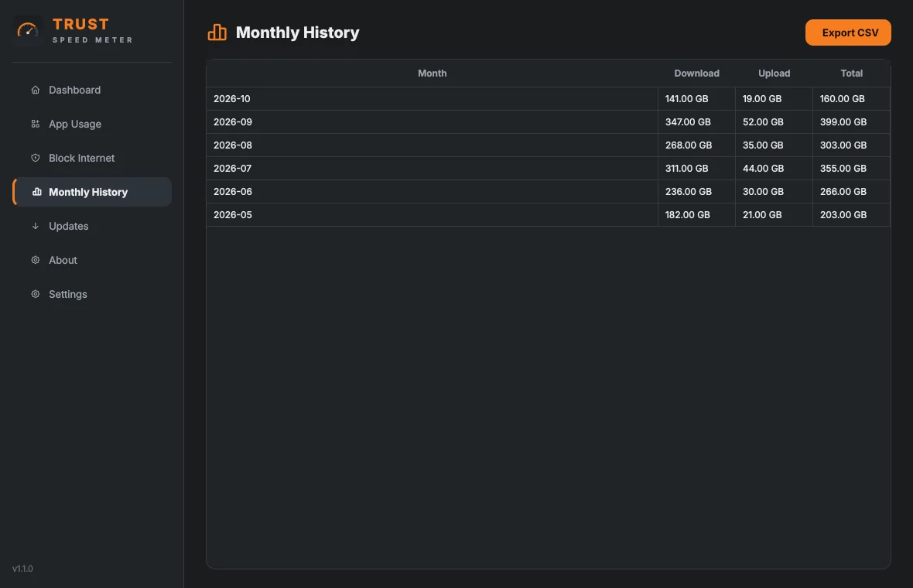Click the Download column header
Viewport: 913px width, 588px height.
[696, 73]
